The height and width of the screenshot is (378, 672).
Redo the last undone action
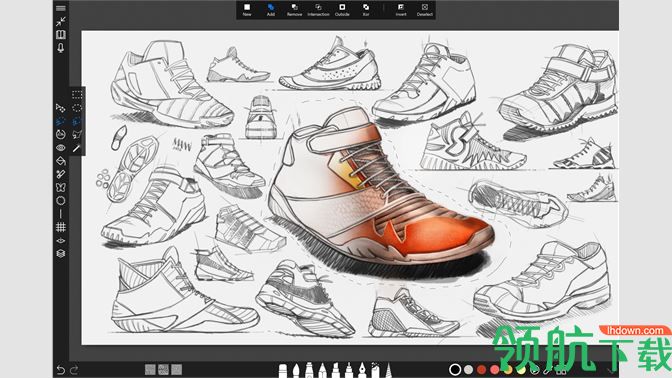(74, 369)
